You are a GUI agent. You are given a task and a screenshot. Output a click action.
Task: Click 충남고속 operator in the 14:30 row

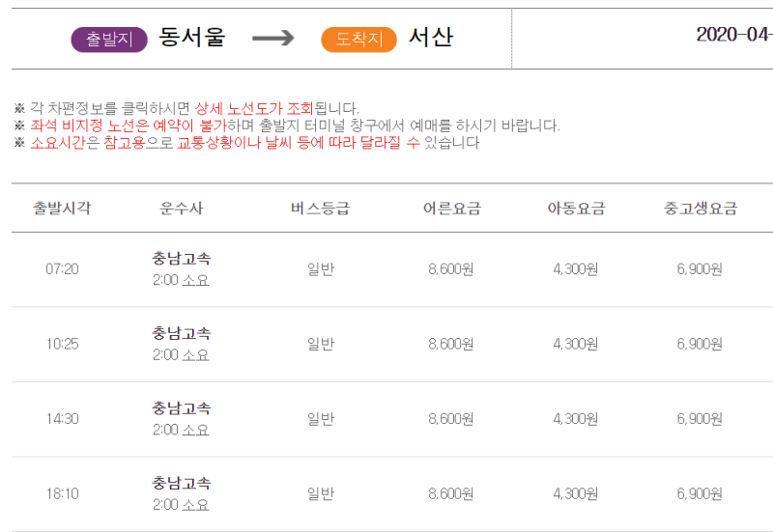click(181, 407)
